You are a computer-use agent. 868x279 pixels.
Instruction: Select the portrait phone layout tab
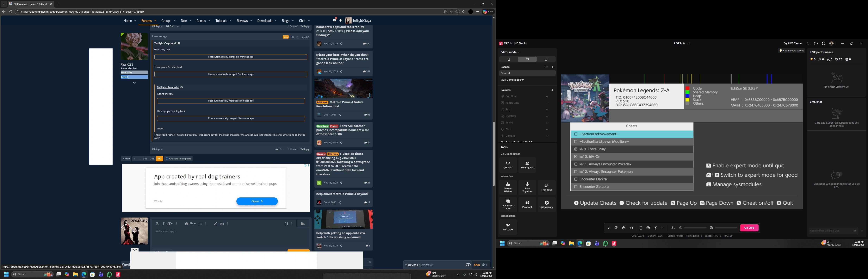point(509,59)
